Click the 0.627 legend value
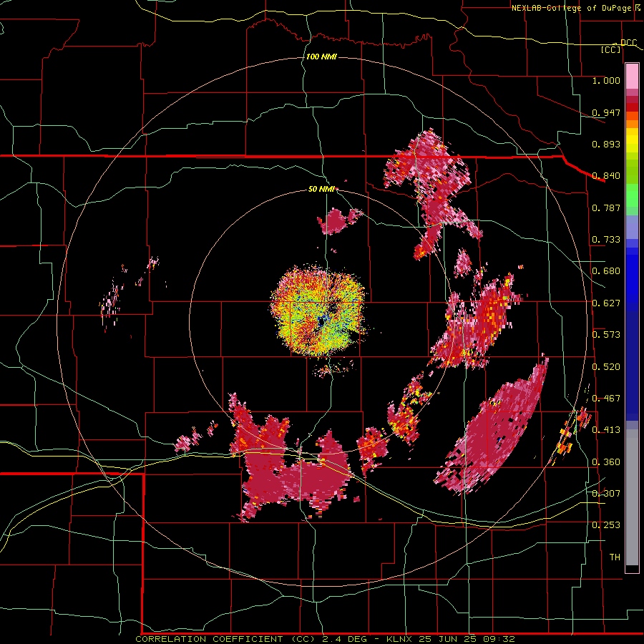 (x=606, y=303)
